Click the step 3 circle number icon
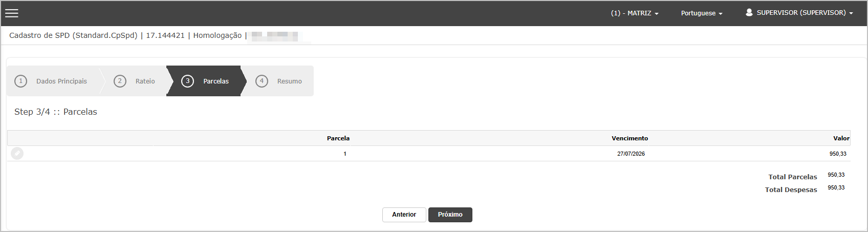The height and width of the screenshot is (232, 868). [187, 81]
